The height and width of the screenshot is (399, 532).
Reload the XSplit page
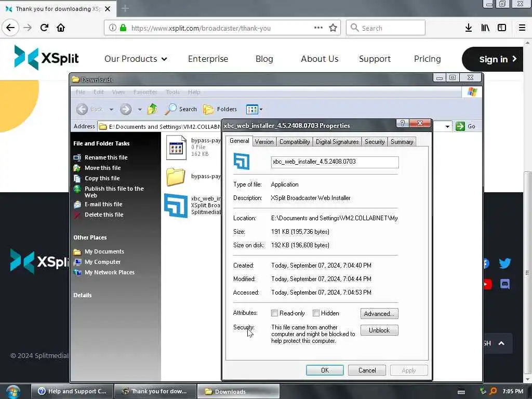pos(45,28)
